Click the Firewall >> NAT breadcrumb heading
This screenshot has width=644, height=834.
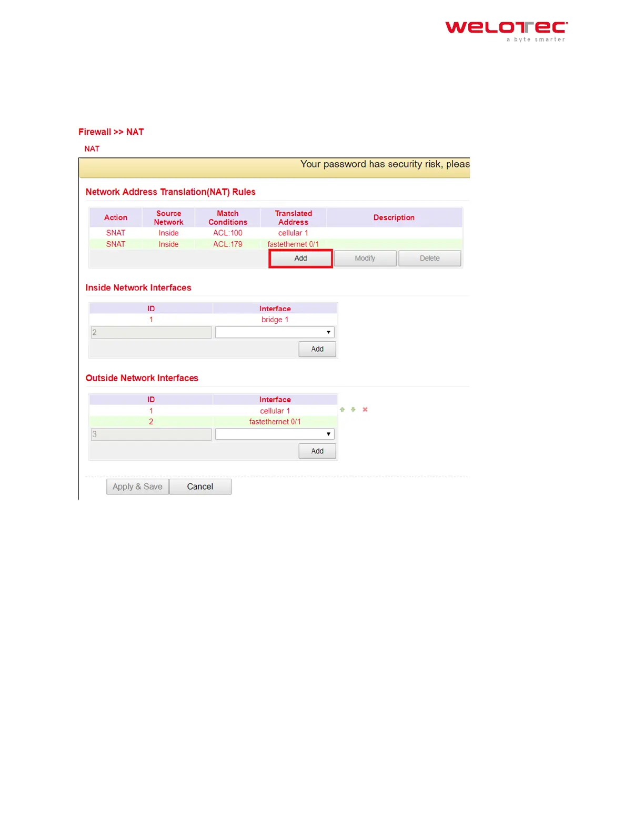[x=111, y=132]
